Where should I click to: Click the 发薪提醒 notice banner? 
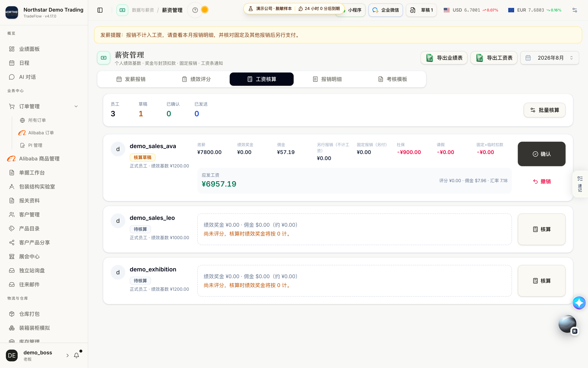[x=338, y=35]
